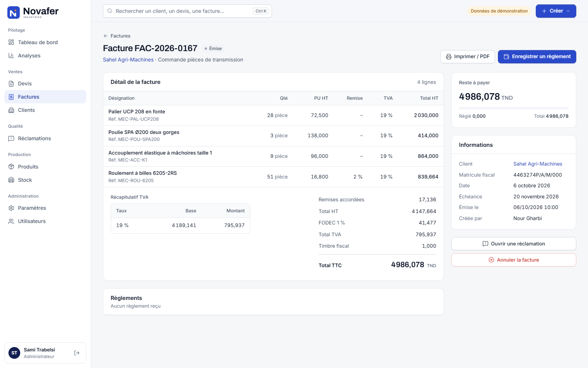Click the search magnifier icon
The height and width of the screenshot is (368, 588).
(110, 11)
